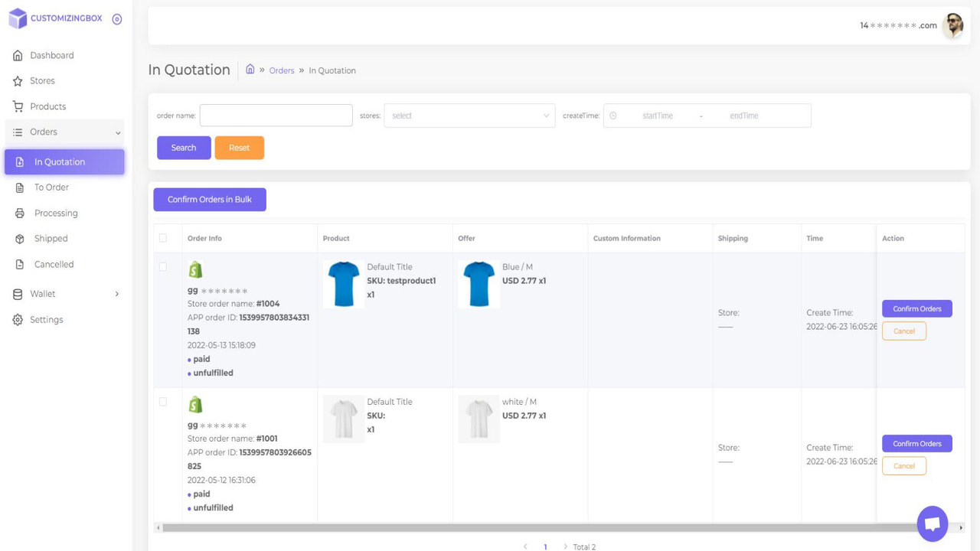Click the Confirm Orders in Bulk button
The height and width of the screenshot is (551, 980).
click(x=209, y=199)
